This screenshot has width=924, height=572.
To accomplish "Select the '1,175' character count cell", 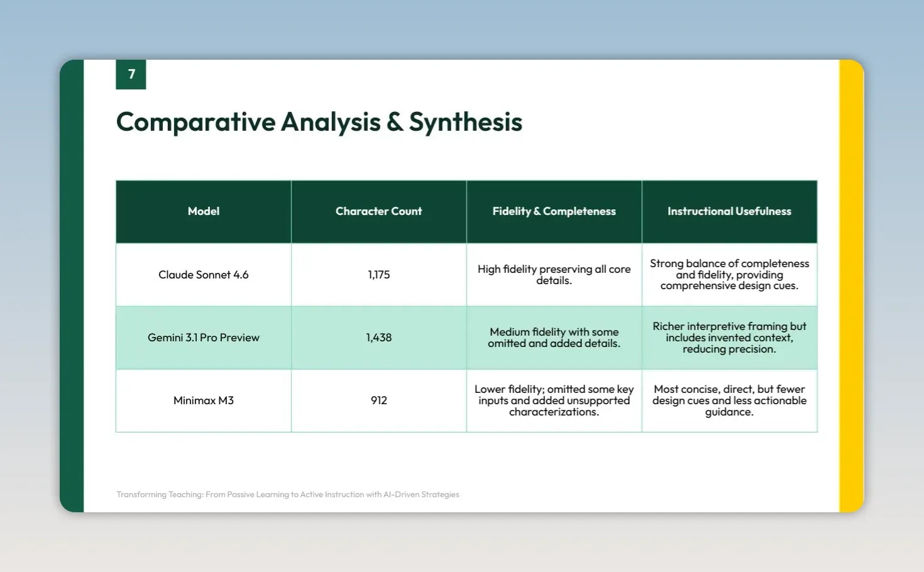I will (379, 275).
